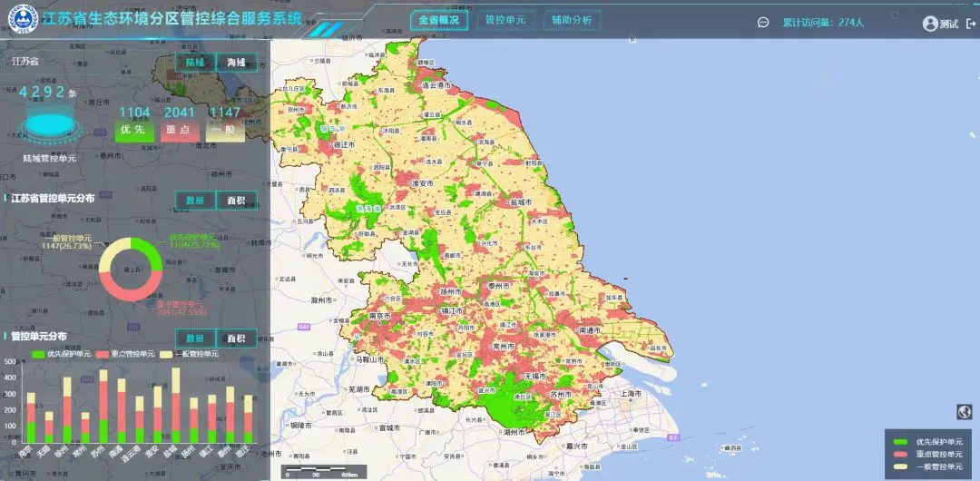Switch to 海域 sea view
This screenshot has height=481, width=980.
click(x=236, y=63)
